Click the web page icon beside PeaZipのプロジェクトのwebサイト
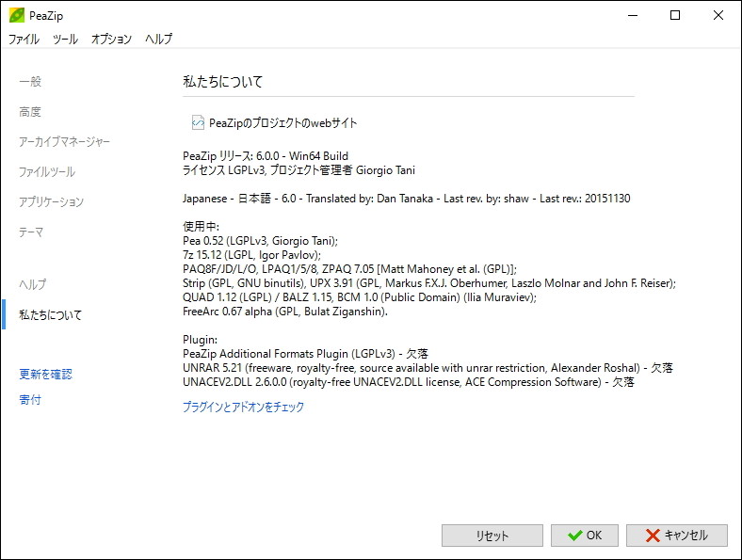Image resolution: width=742 pixels, height=560 pixels. point(198,123)
